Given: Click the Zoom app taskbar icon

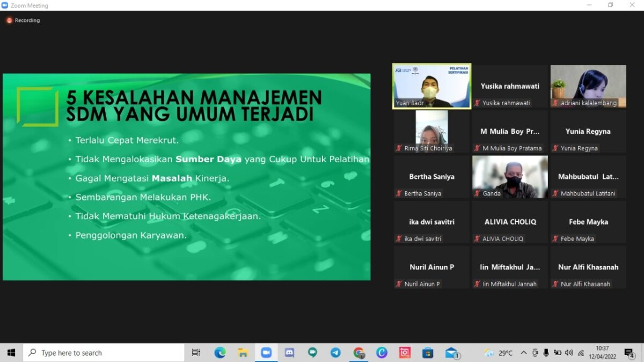Looking at the screenshot, I should coord(266,353).
